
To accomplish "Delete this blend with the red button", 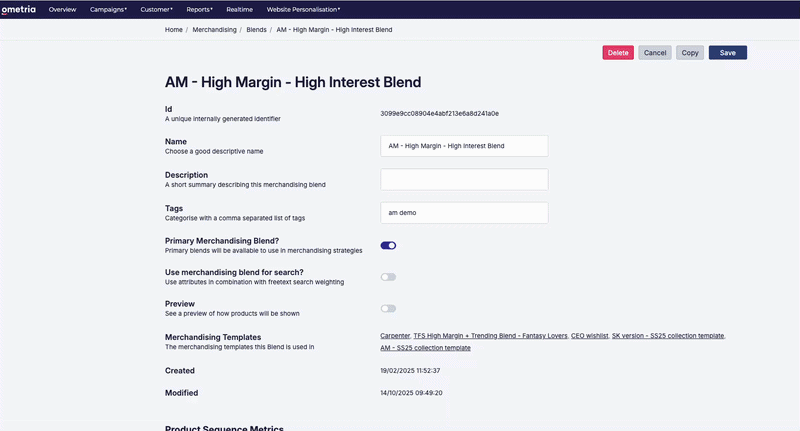I will [618, 53].
